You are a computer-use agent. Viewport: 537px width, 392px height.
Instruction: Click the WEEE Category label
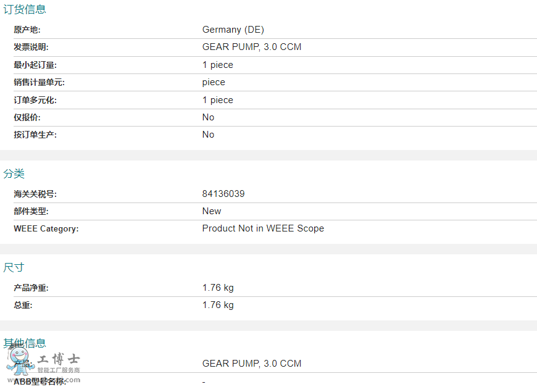46,228
